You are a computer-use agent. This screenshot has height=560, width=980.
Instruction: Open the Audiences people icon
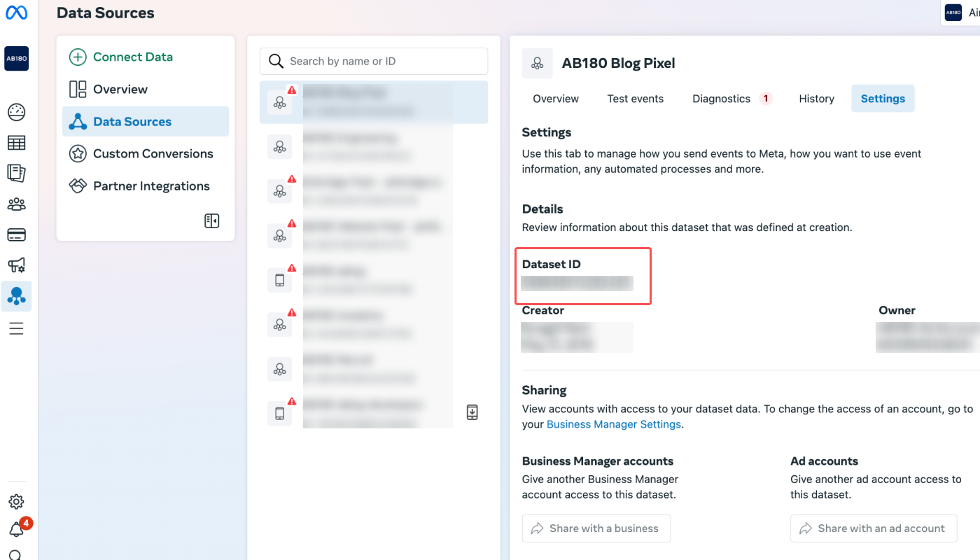coord(16,204)
